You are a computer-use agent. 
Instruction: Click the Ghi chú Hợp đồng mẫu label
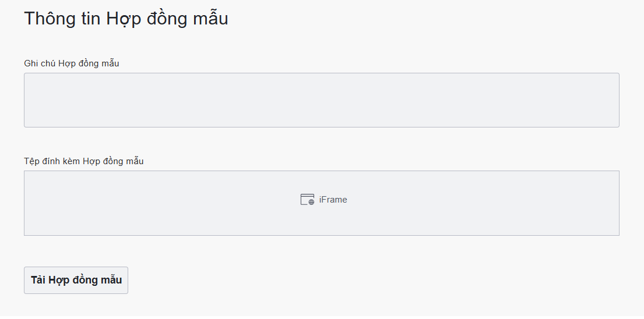tap(72, 63)
